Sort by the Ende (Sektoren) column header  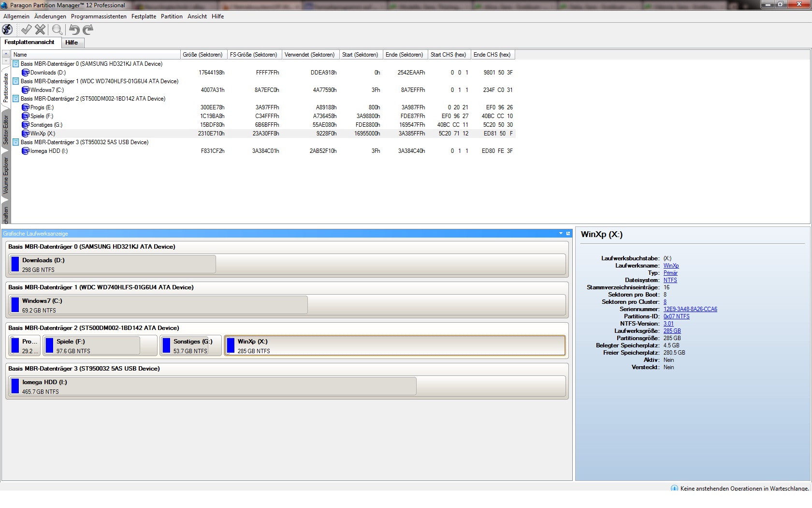tap(406, 55)
